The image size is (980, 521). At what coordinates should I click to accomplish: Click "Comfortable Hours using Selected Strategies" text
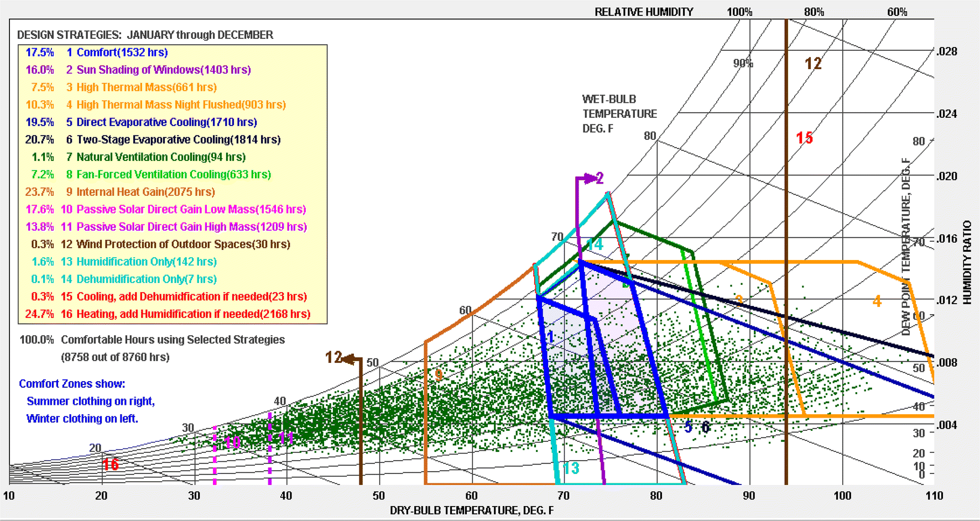tap(173, 340)
